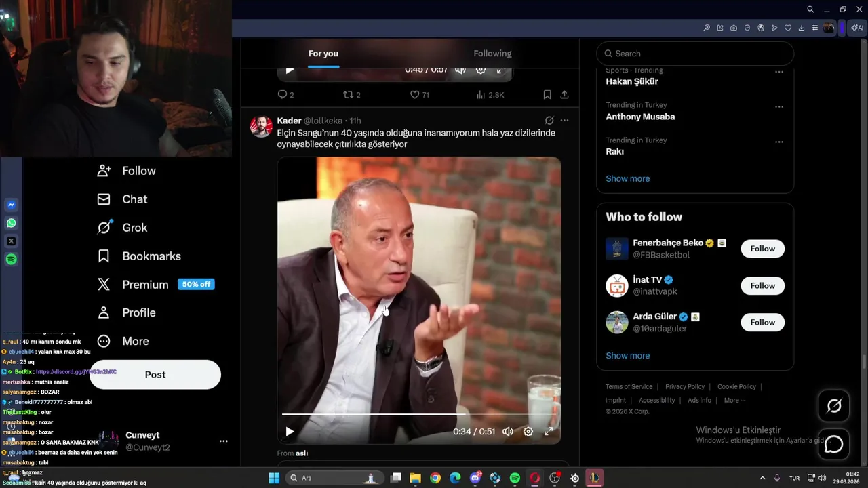Open the Follow item in sidebar
Screen dimensions: 868x488
point(126,171)
